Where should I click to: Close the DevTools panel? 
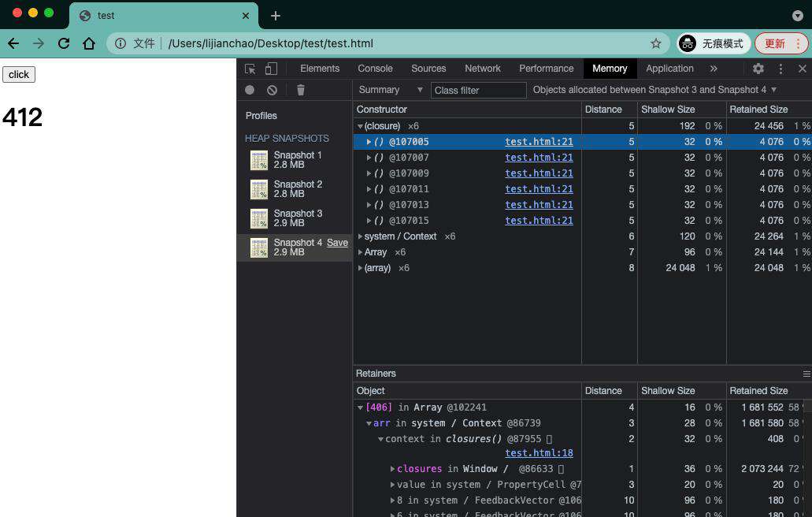click(803, 69)
